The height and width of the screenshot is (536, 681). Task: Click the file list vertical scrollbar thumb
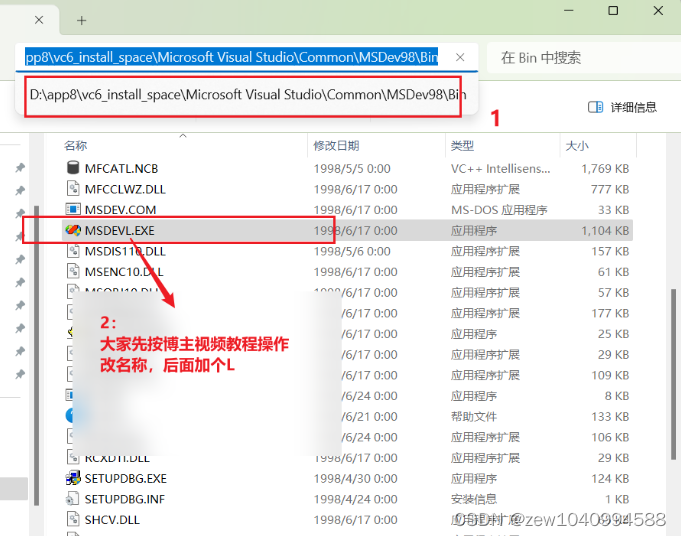pyautogui.click(x=673, y=374)
